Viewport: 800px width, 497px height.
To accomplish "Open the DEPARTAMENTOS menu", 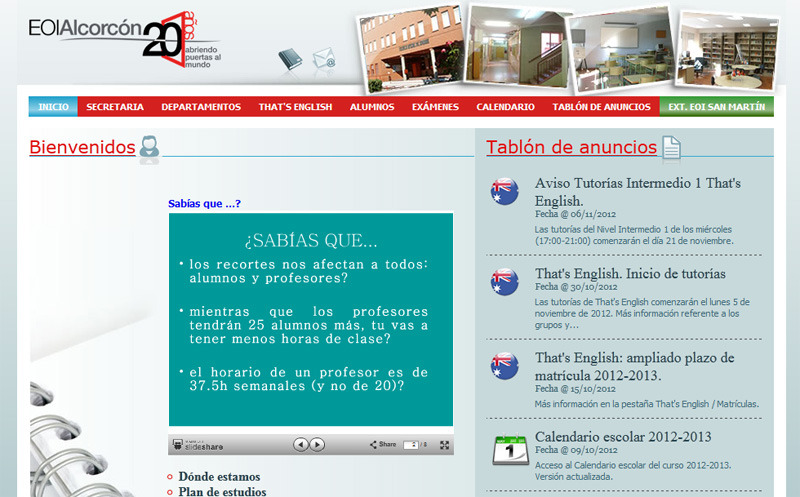I will (x=201, y=107).
